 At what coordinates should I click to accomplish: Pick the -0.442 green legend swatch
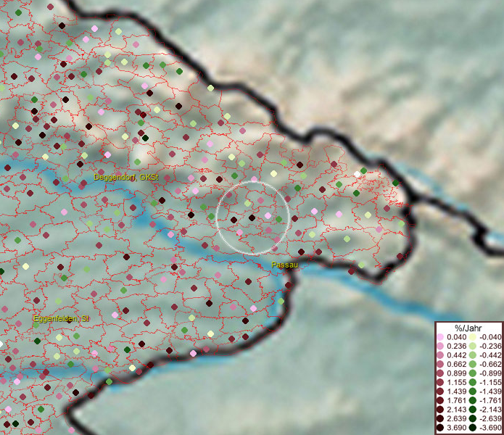[x=473, y=355]
